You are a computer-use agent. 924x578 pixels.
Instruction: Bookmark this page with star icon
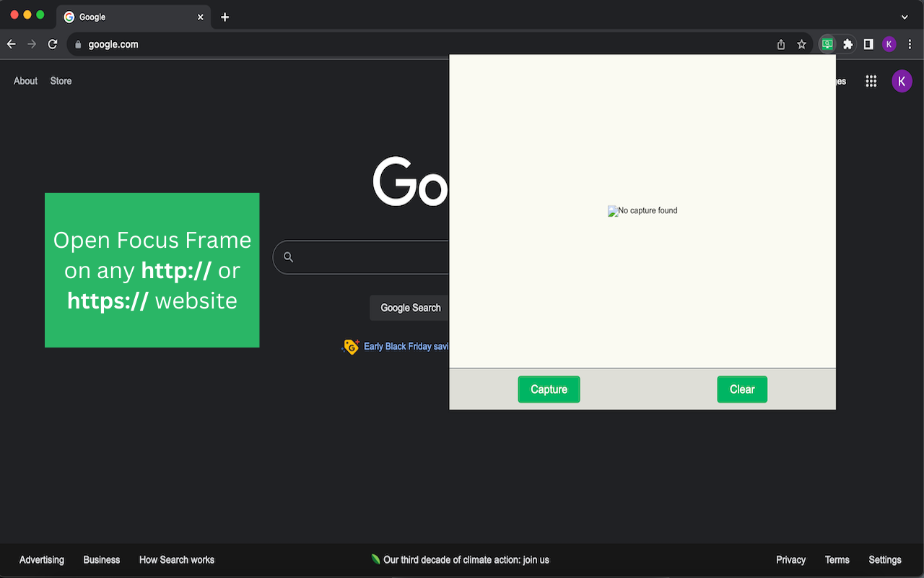pos(801,44)
